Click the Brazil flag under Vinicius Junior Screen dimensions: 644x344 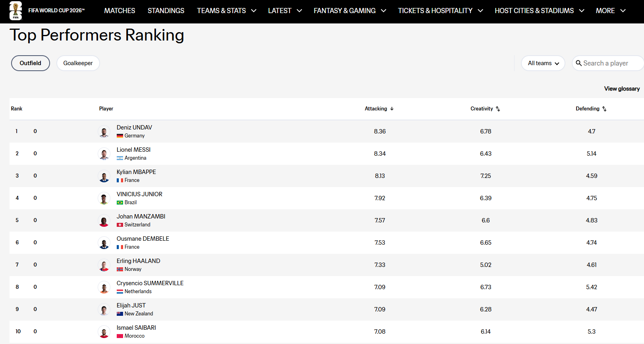[120, 203]
